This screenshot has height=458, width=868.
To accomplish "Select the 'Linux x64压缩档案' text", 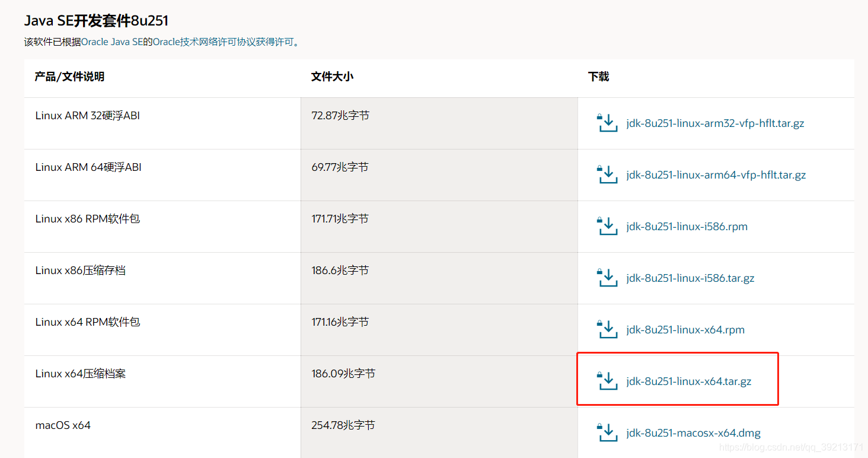I will click(x=80, y=374).
